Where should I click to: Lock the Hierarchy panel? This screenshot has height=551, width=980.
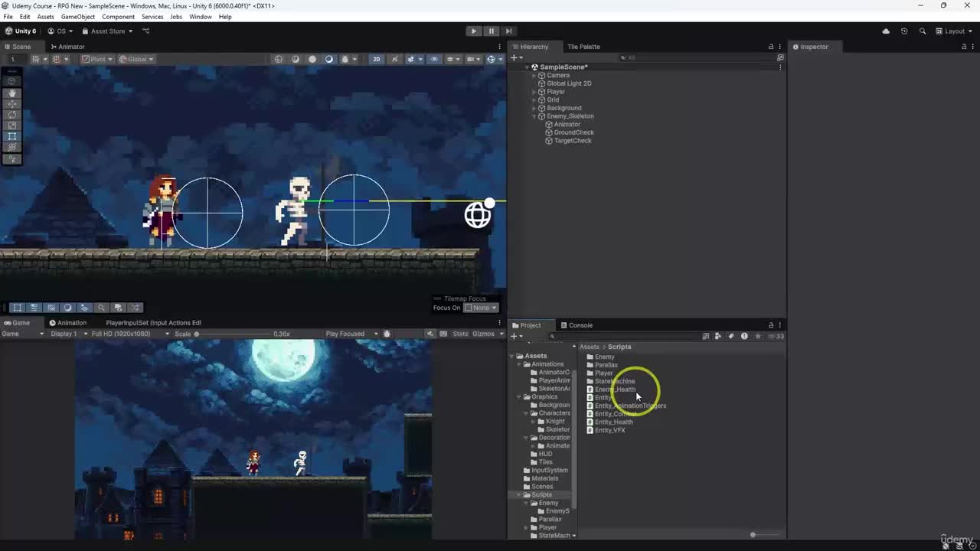[771, 47]
